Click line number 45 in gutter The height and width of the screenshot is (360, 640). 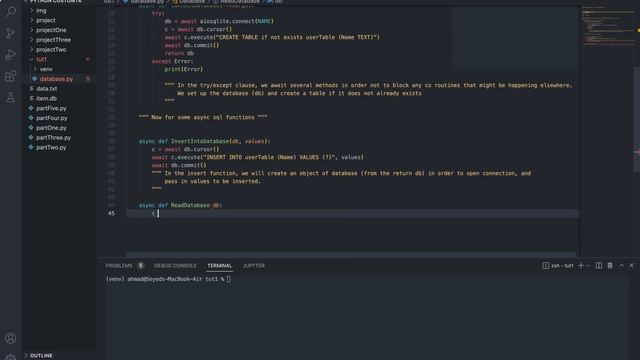click(x=111, y=213)
